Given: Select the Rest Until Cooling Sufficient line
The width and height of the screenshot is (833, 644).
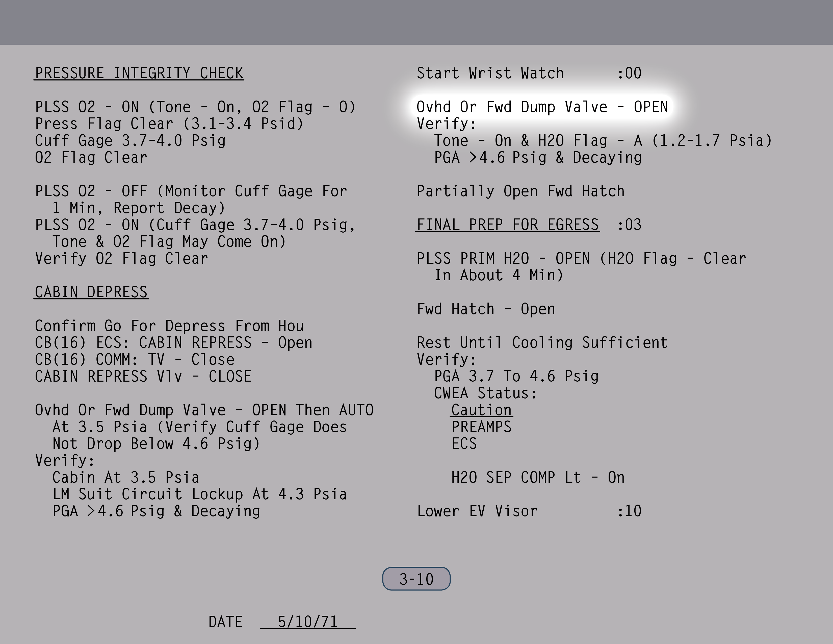Looking at the screenshot, I should click(542, 343).
